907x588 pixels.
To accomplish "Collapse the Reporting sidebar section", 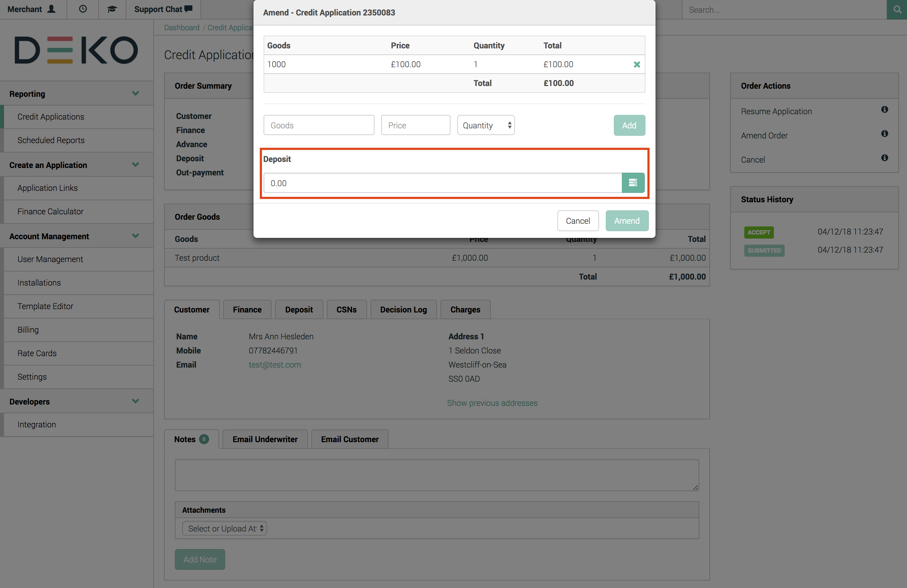I will pyautogui.click(x=135, y=93).
